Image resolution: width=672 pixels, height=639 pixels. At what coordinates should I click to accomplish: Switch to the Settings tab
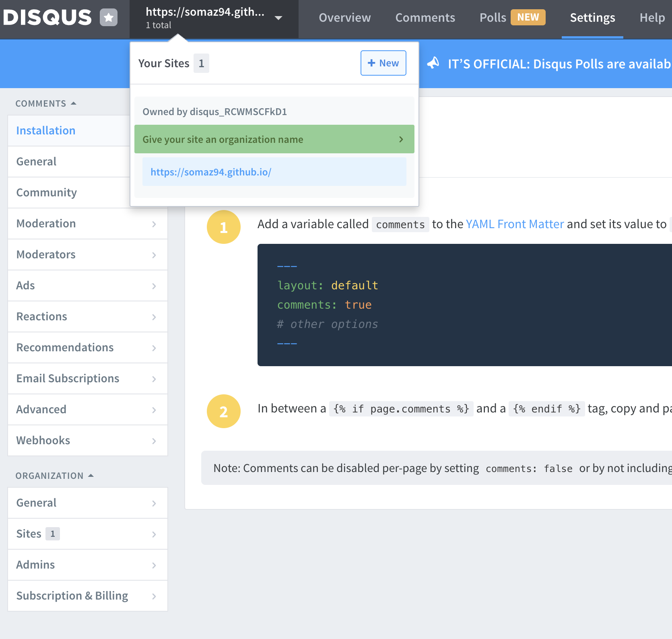592,18
